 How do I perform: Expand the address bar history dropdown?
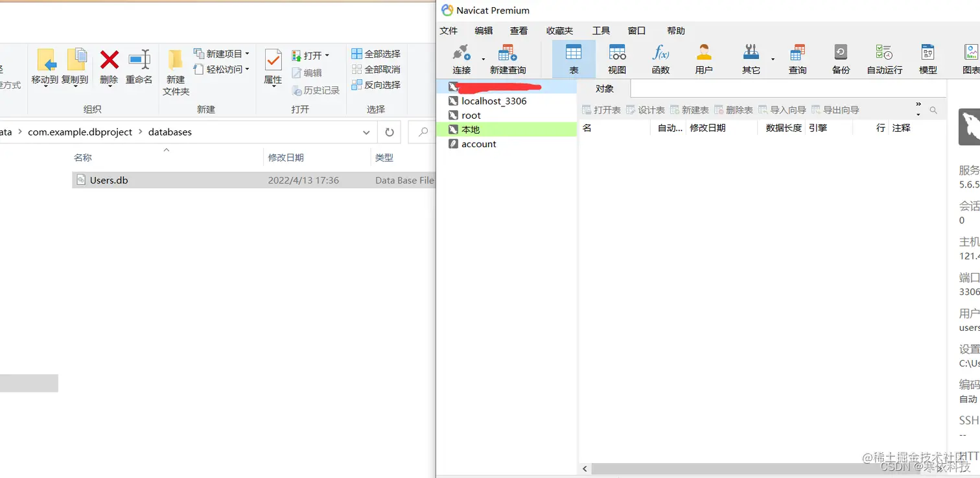(366, 132)
